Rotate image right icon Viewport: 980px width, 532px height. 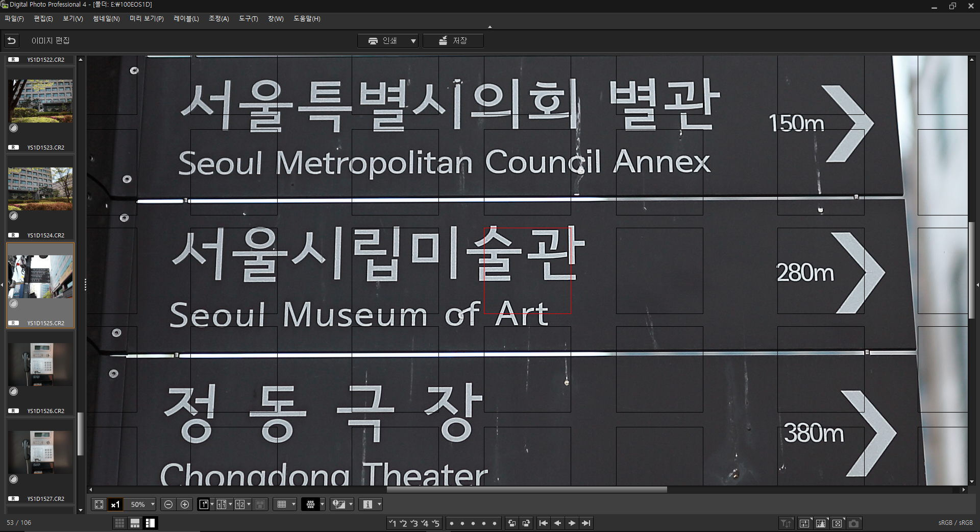(526, 523)
